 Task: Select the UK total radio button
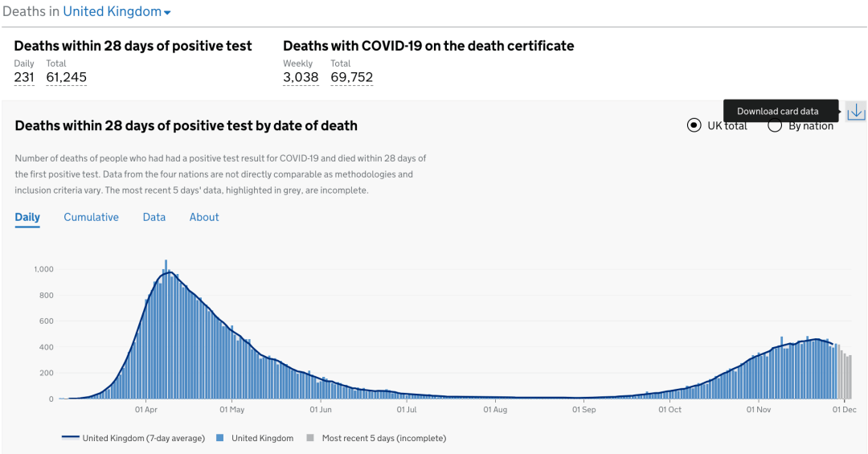[694, 125]
